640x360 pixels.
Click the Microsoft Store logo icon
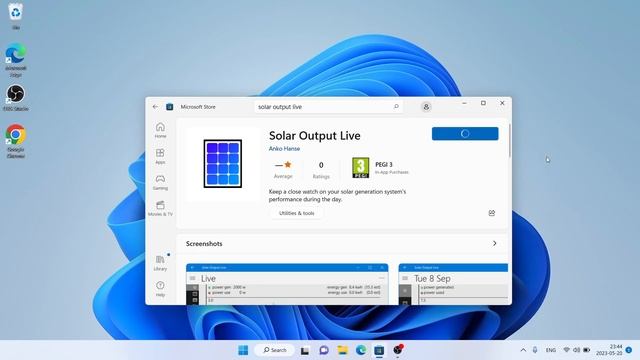pyautogui.click(x=169, y=107)
